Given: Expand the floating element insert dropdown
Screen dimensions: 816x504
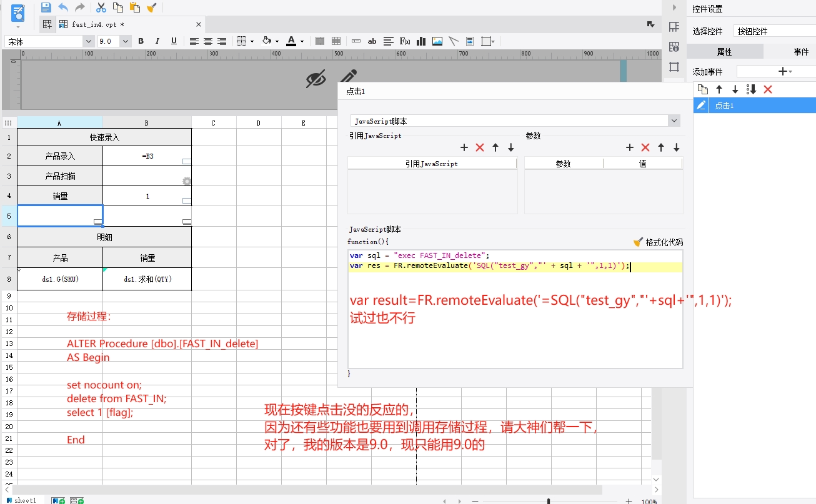Looking at the screenshot, I should coord(493,41).
